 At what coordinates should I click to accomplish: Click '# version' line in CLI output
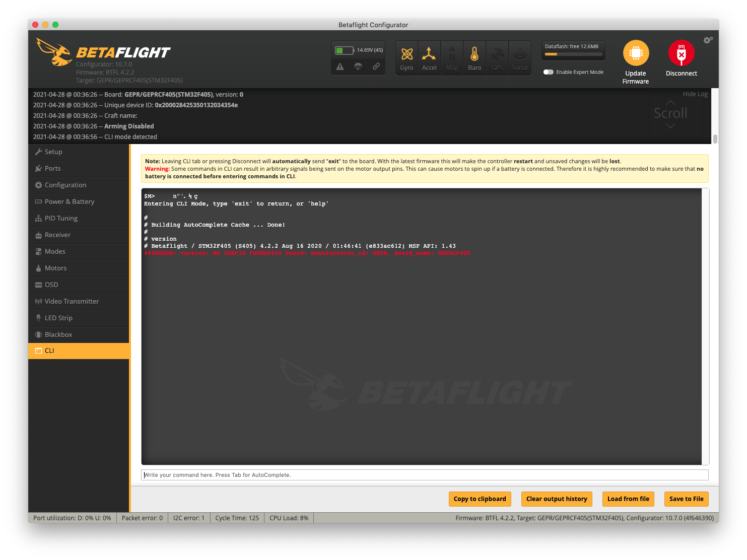160,239
